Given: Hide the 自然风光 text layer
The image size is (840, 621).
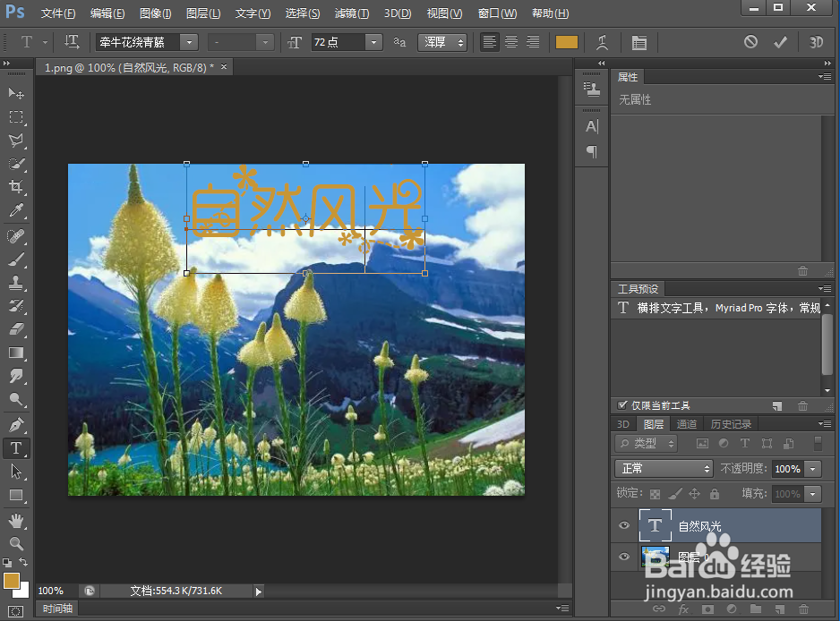Looking at the screenshot, I should click(624, 525).
